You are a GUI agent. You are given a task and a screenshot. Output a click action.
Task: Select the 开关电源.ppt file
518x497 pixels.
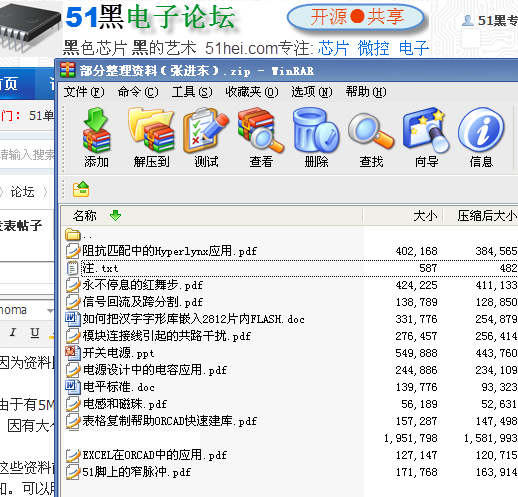click(x=118, y=353)
